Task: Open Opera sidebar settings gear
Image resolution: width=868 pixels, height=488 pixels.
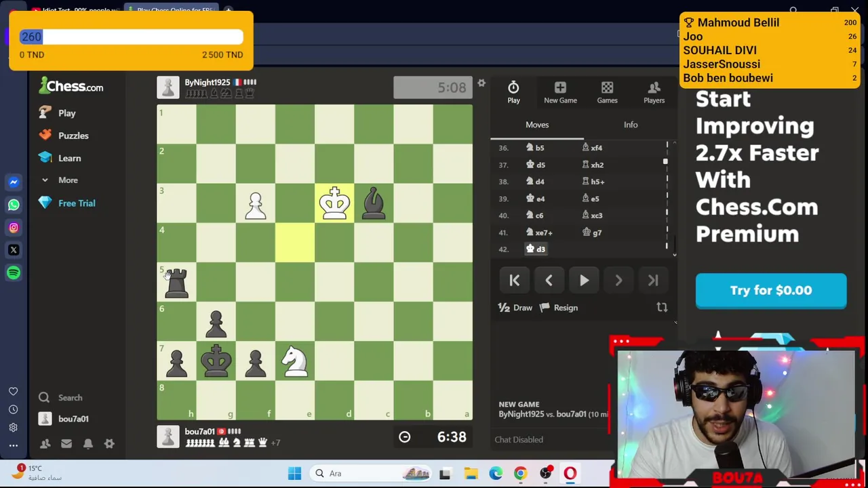Action: click(x=13, y=428)
